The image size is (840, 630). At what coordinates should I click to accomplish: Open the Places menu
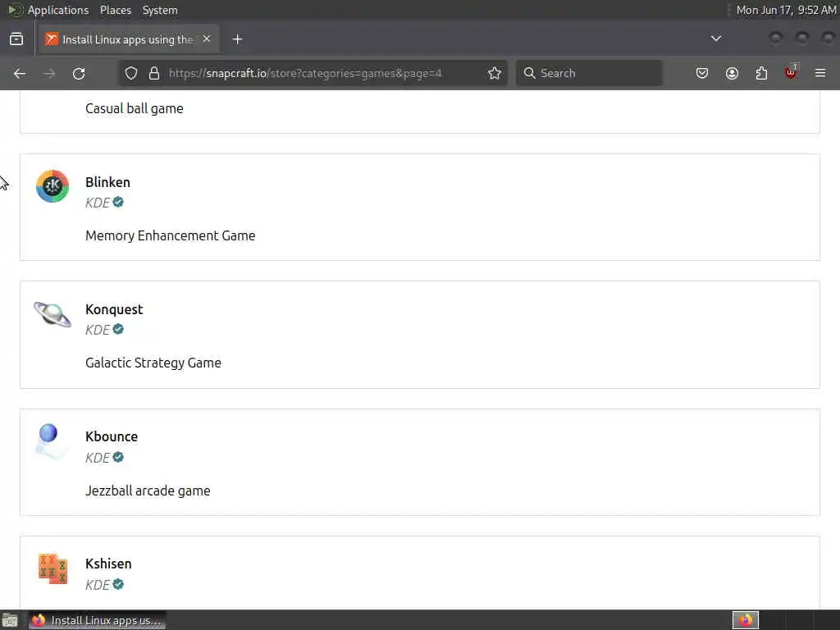116,10
